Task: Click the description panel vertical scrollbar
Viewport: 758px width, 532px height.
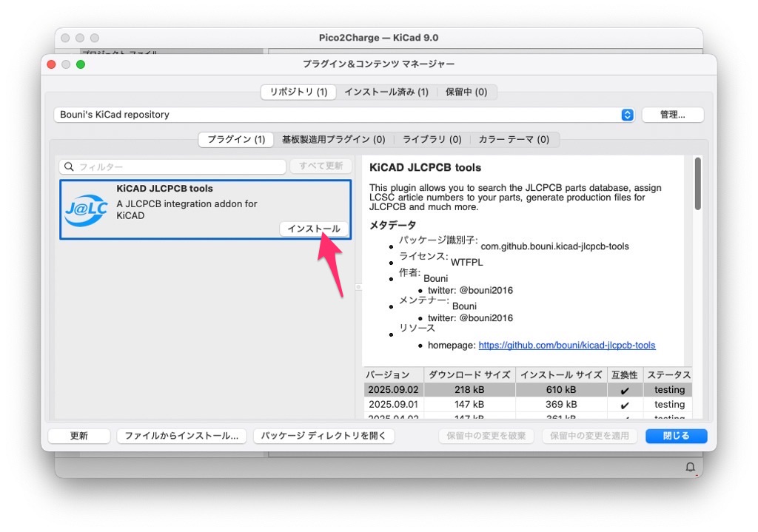Action: pos(697,183)
